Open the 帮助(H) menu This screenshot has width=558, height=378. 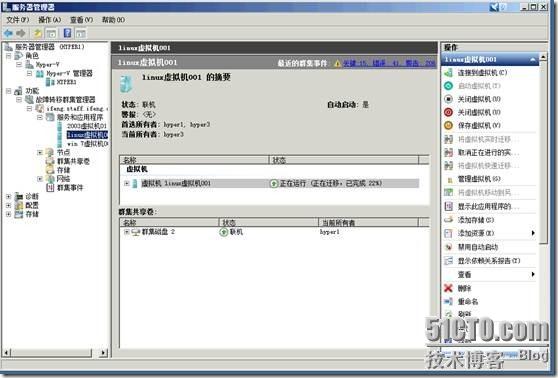(113, 20)
